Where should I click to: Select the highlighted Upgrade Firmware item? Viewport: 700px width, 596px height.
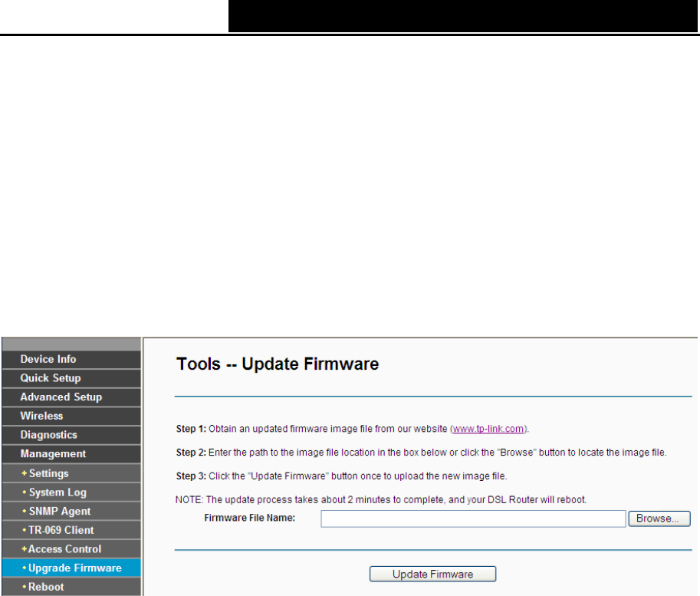[x=71, y=568]
